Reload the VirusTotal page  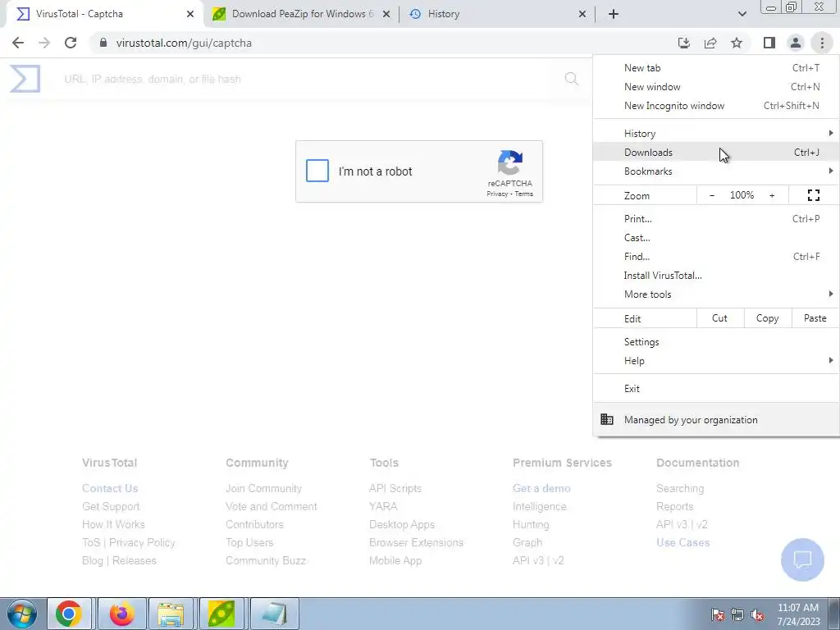point(71,43)
